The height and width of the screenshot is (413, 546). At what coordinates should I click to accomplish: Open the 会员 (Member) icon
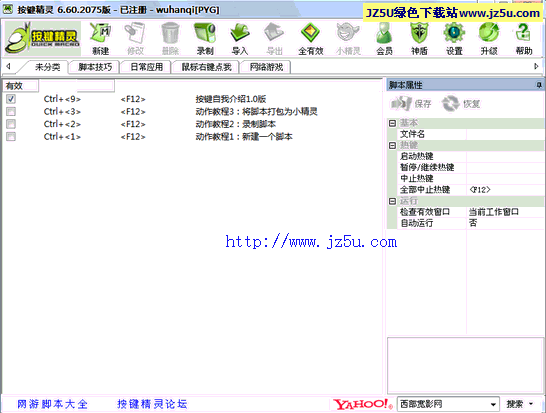[384, 38]
